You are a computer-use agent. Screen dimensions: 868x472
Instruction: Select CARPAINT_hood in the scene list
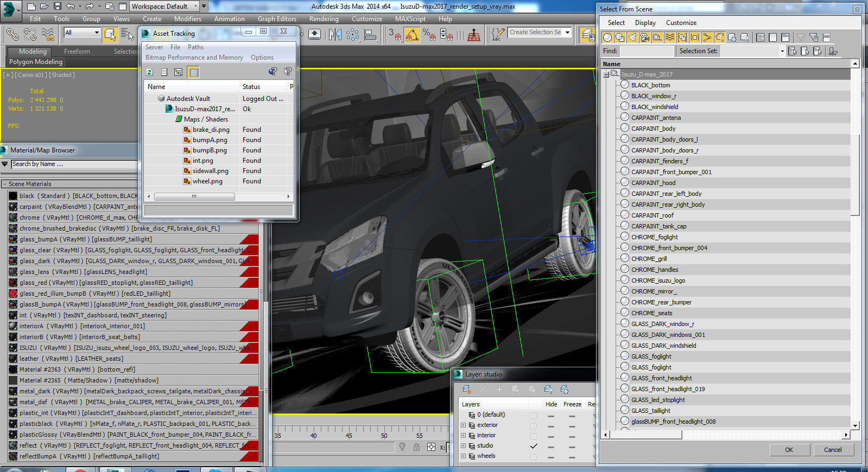(654, 183)
